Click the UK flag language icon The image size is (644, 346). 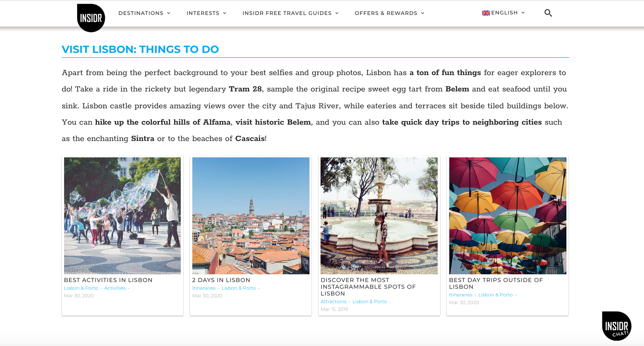[x=486, y=13]
